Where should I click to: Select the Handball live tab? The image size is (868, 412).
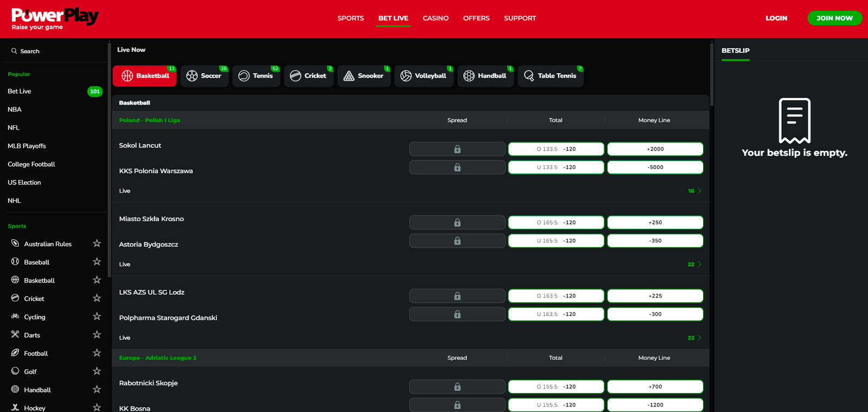486,76
